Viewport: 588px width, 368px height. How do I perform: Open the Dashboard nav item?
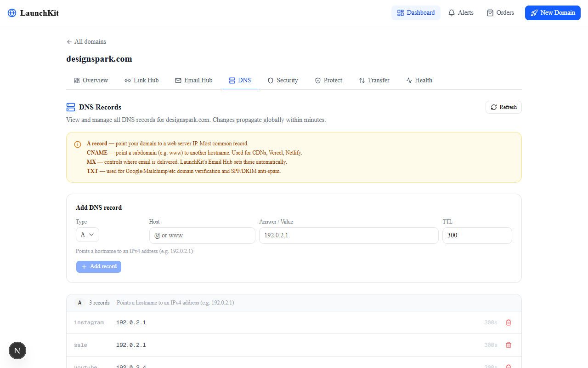(x=416, y=13)
